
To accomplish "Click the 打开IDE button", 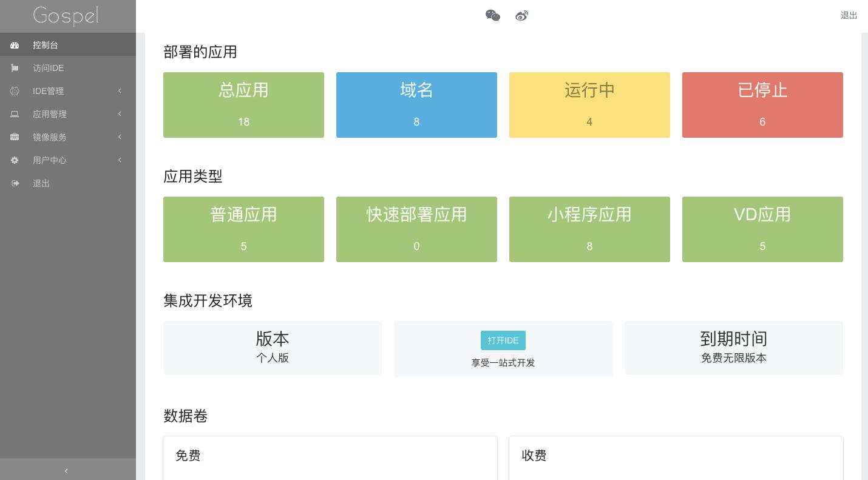I will click(x=503, y=340).
